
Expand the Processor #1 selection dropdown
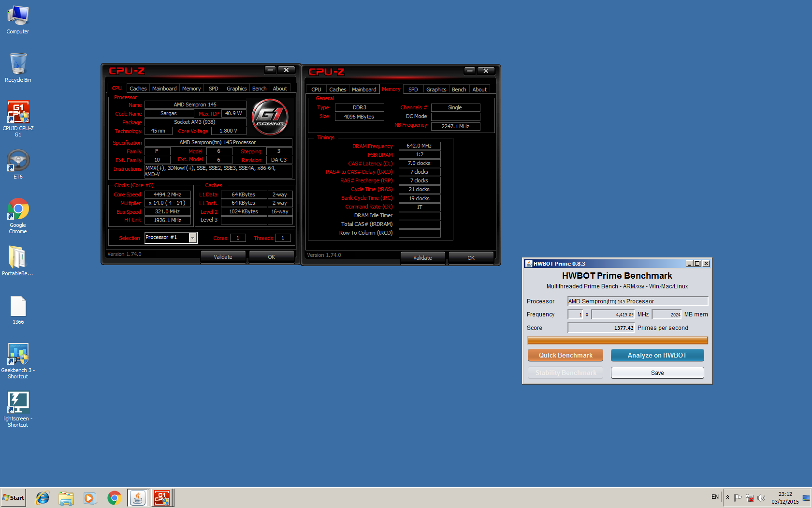[x=192, y=238]
